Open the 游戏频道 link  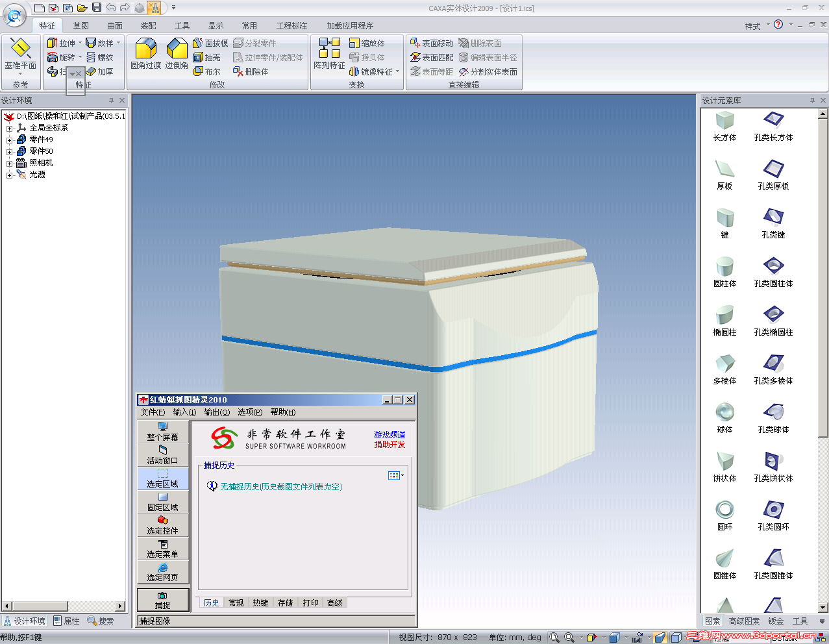[390, 434]
